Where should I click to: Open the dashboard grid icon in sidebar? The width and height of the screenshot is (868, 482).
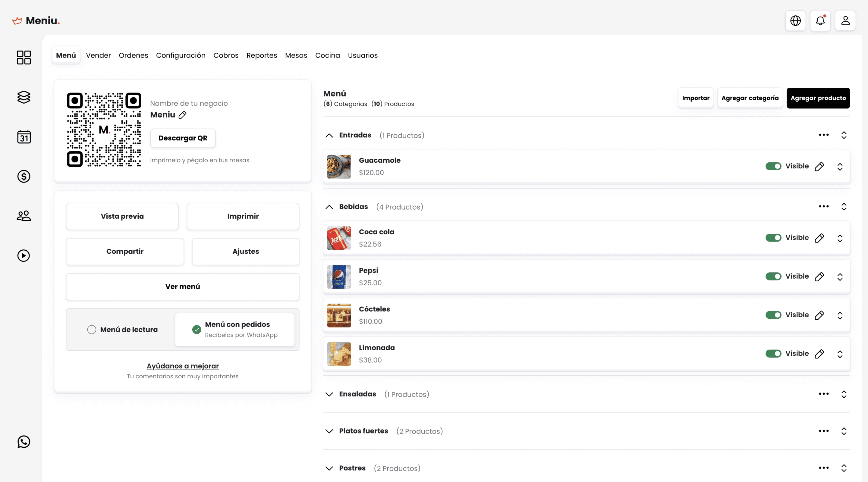click(24, 57)
